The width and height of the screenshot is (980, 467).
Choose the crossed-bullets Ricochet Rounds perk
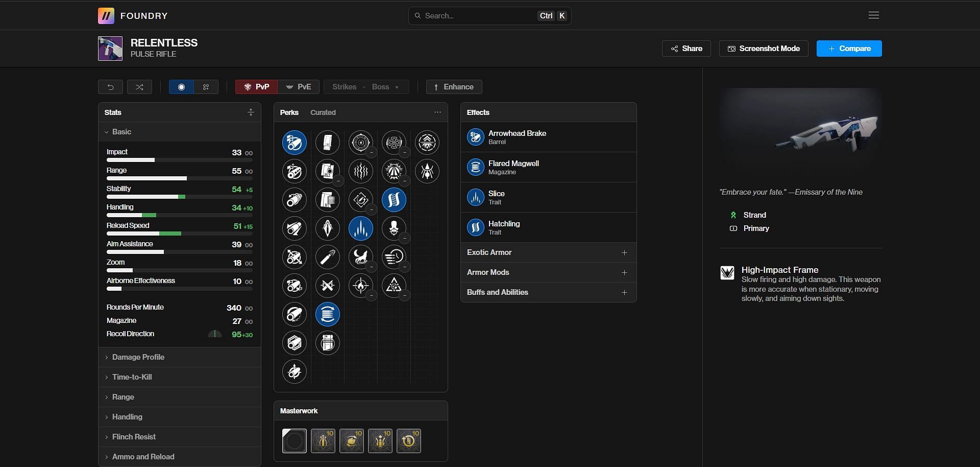click(328, 286)
